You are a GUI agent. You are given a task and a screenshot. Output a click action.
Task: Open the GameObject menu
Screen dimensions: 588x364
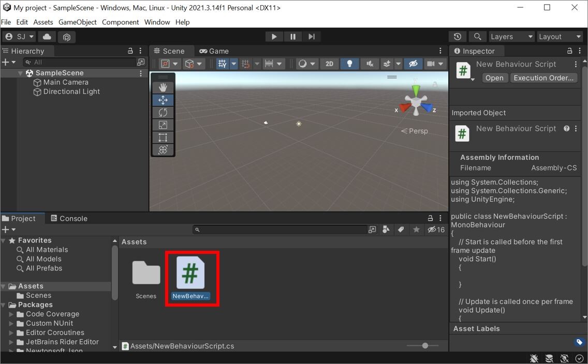click(78, 22)
